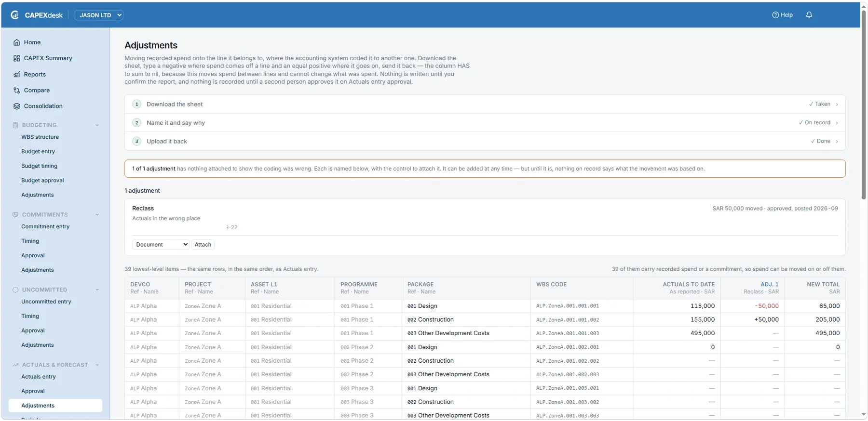Click the Compare arrows icon
868x421 pixels.
17,91
